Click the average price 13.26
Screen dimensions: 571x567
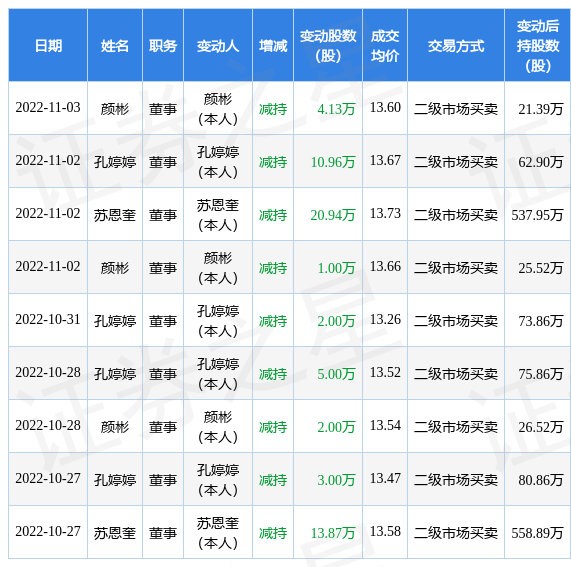pos(385,320)
